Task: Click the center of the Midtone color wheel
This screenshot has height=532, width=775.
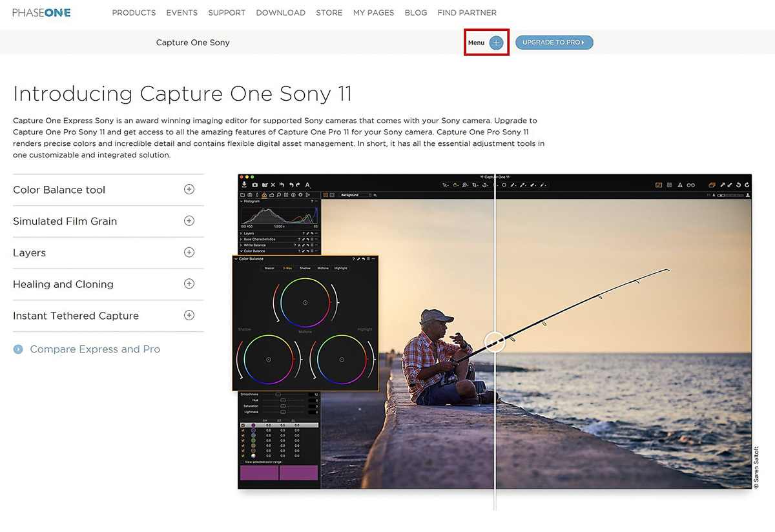Action: pyautogui.click(x=305, y=302)
